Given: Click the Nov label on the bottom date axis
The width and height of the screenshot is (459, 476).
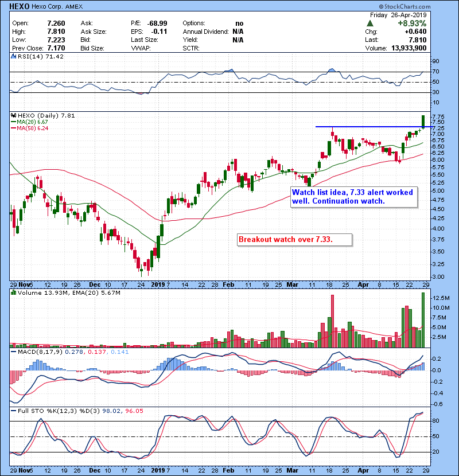Looking at the screenshot, I should click(x=24, y=470).
